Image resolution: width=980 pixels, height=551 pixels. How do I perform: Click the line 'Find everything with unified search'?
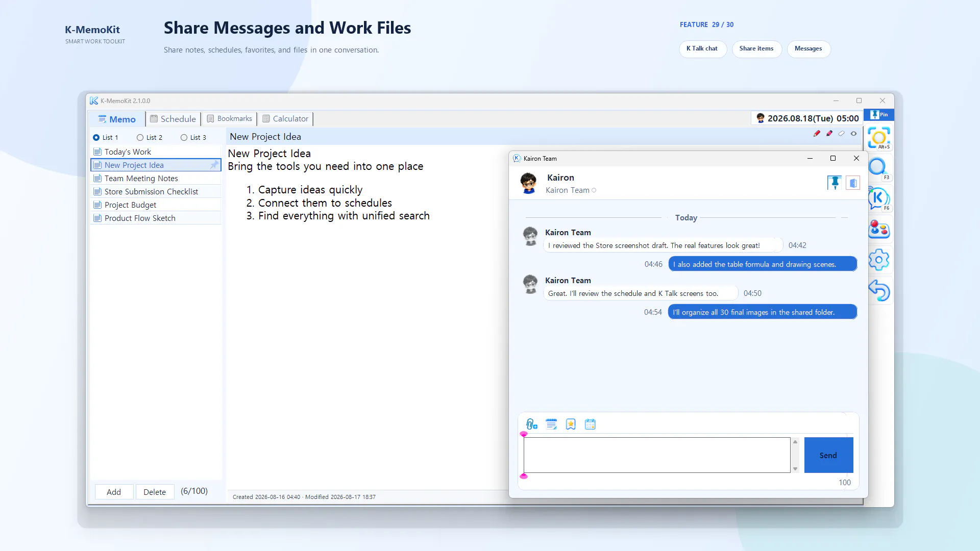coord(344,216)
